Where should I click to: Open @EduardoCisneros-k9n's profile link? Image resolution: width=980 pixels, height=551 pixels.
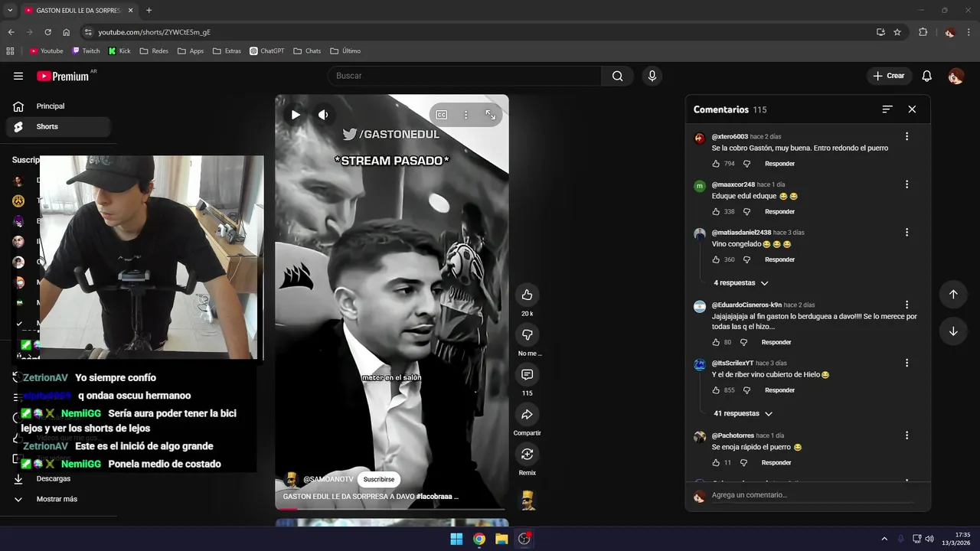coord(746,305)
